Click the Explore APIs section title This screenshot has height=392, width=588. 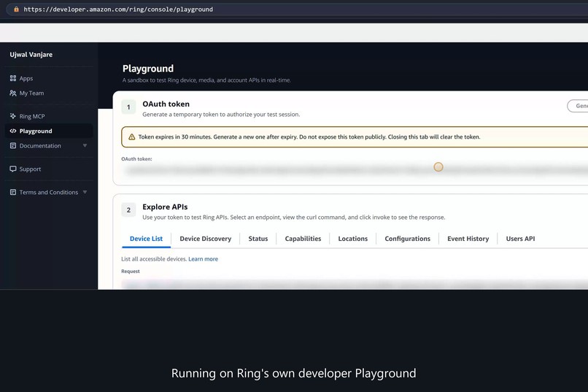coord(165,207)
